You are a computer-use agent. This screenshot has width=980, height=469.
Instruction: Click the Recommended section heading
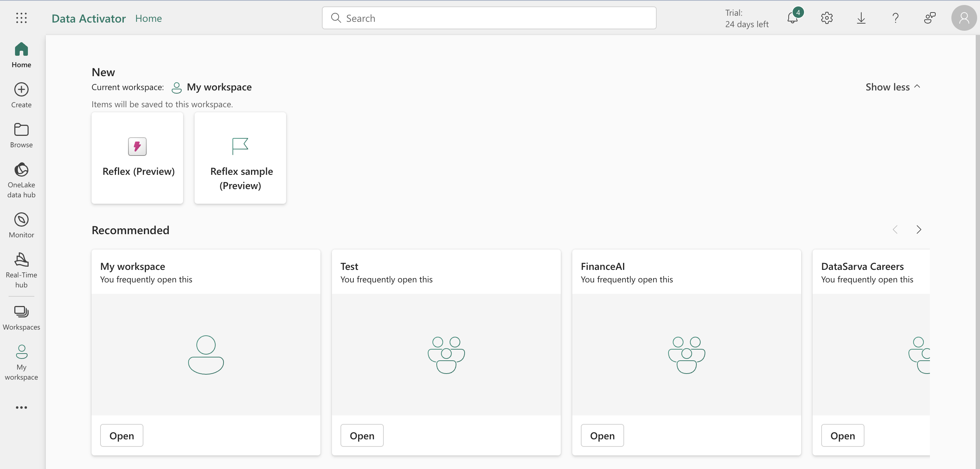(x=131, y=230)
